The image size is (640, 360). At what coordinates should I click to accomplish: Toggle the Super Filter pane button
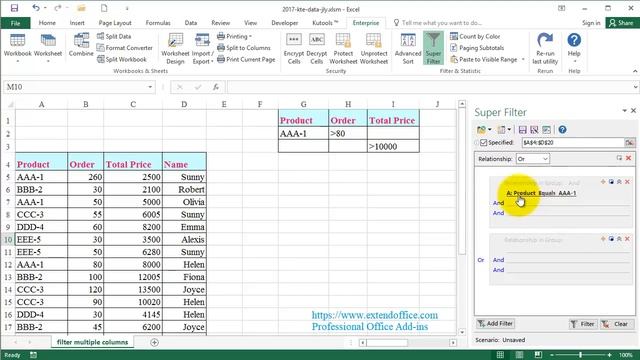pyautogui.click(x=433, y=48)
